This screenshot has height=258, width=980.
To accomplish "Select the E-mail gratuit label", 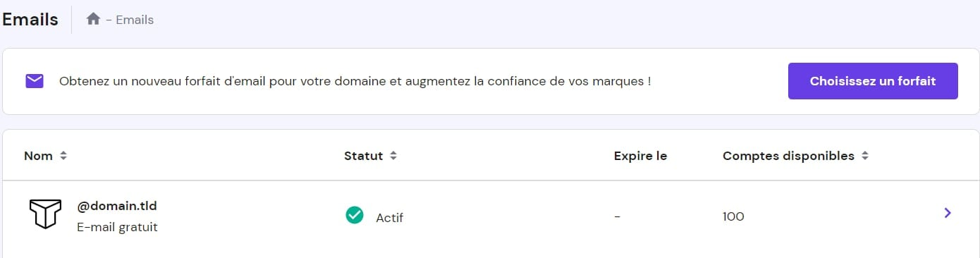I will tap(117, 228).
